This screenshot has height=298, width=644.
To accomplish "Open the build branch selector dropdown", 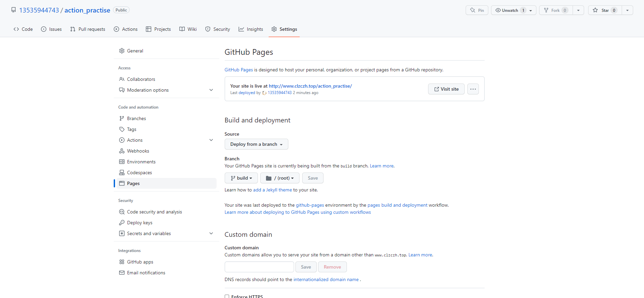I will [241, 178].
